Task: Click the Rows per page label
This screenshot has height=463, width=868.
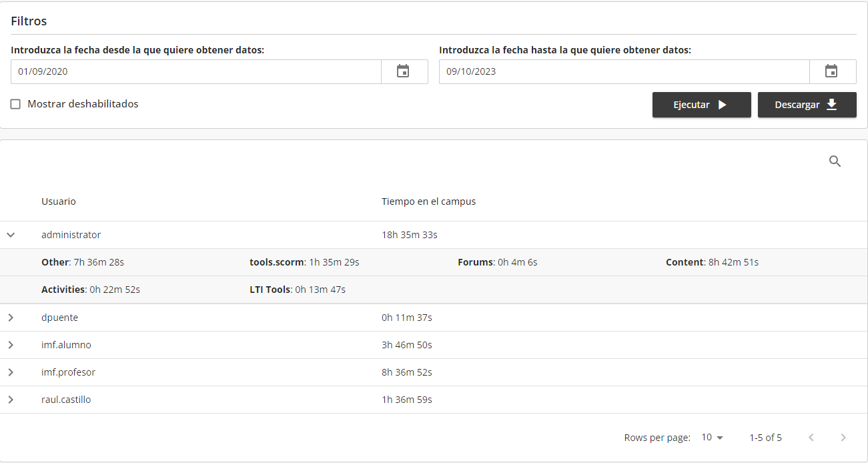Action: coord(657,438)
